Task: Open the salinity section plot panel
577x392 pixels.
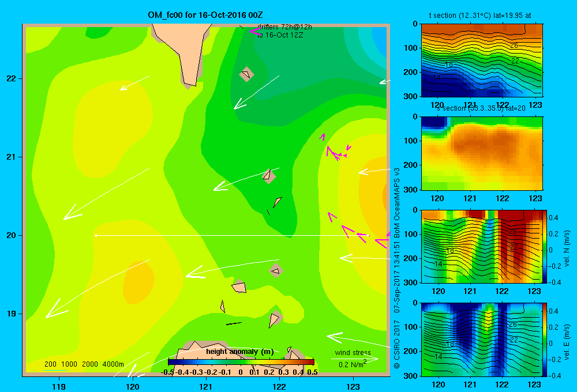Action: (x=482, y=153)
